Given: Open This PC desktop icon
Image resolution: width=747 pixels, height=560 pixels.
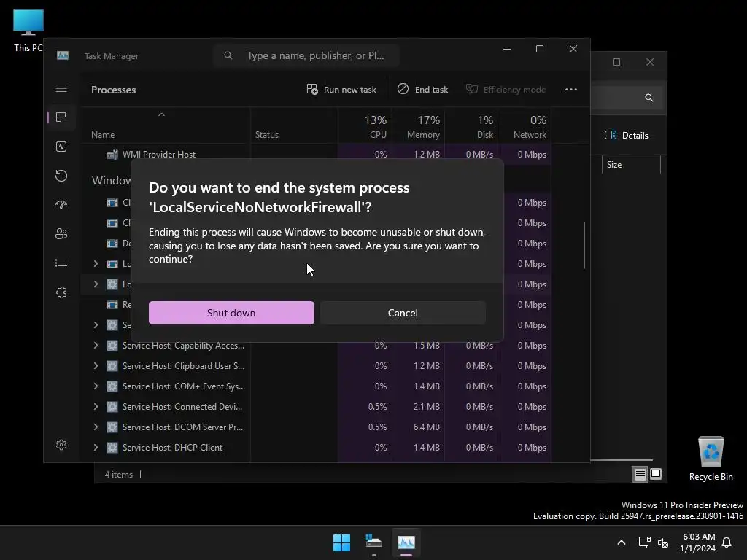Looking at the screenshot, I should coord(28,30).
